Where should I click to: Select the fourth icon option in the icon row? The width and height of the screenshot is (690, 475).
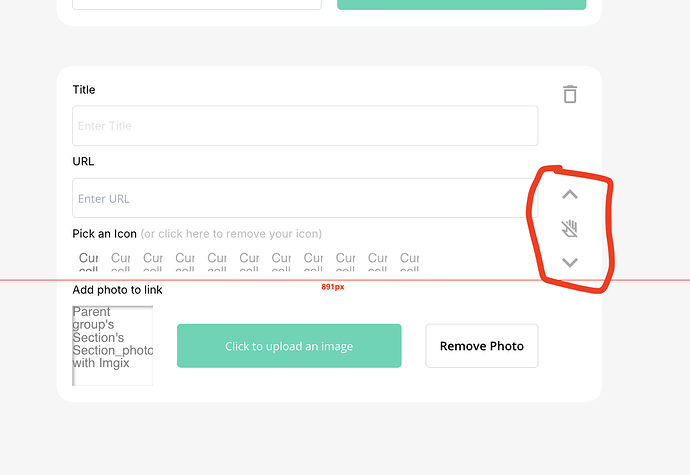(185, 261)
